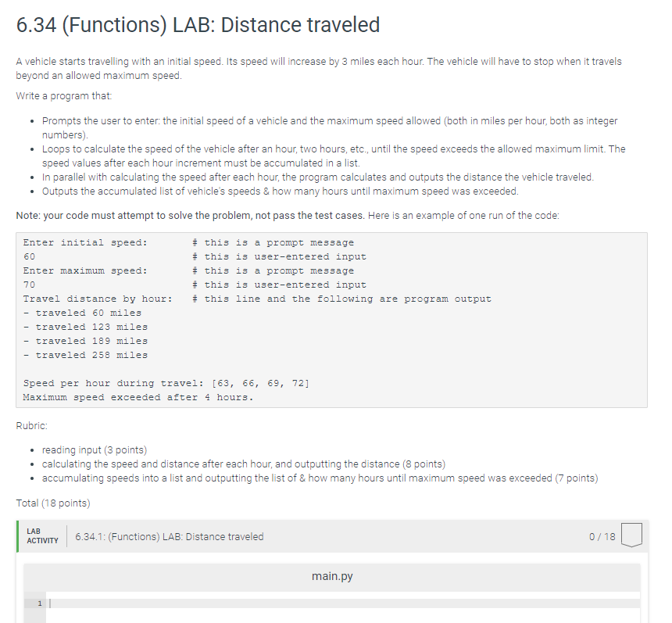Click the page heading 6.34 (Functions) LAB
Screen dimensions: 672x623
click(x=196, y=25)
